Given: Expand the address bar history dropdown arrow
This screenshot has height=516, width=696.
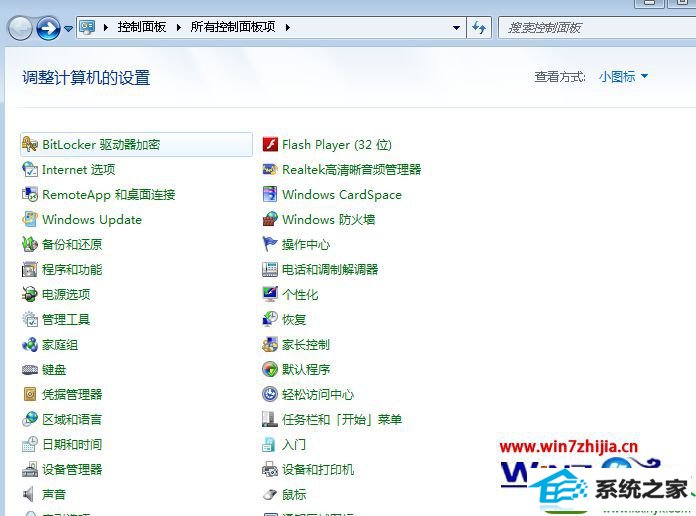Looking at the screenshot, I should pos(456,28).
